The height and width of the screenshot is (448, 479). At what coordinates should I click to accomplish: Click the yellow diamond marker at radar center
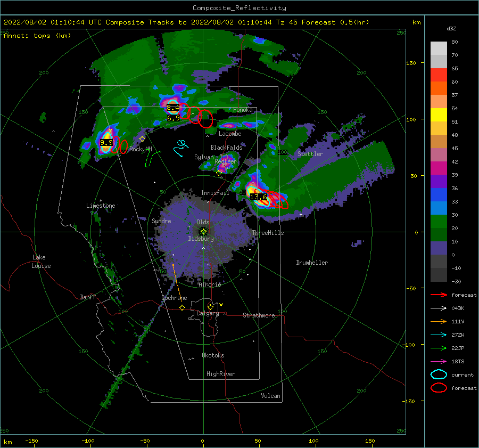(x=203, y=232)
